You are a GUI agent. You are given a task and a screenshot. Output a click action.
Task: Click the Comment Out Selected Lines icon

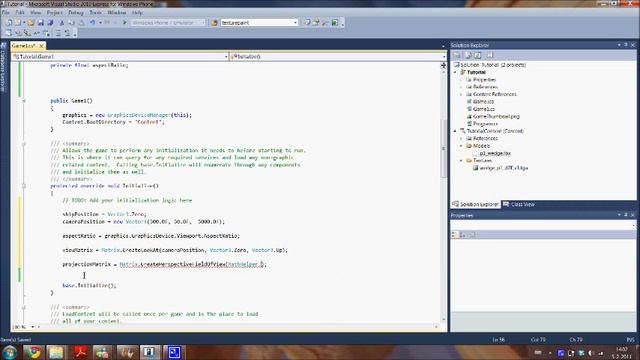click(x=58, y=33)
